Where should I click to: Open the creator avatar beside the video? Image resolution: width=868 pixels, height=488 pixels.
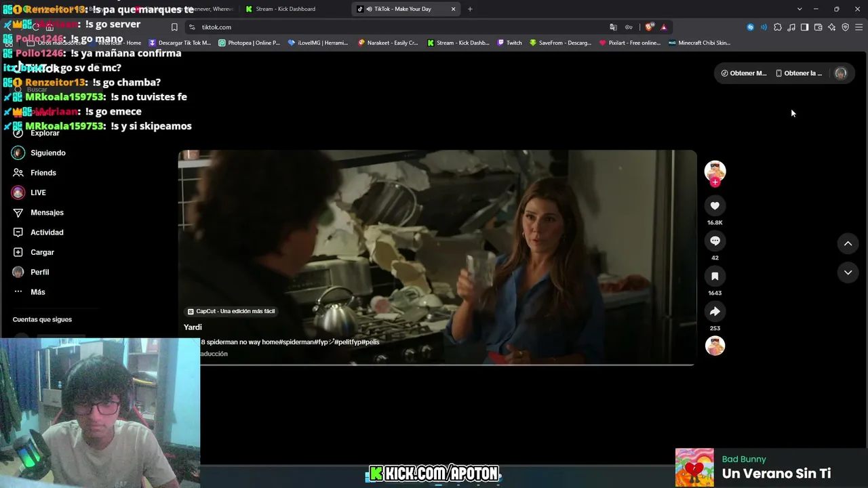[x=715, y=171]
